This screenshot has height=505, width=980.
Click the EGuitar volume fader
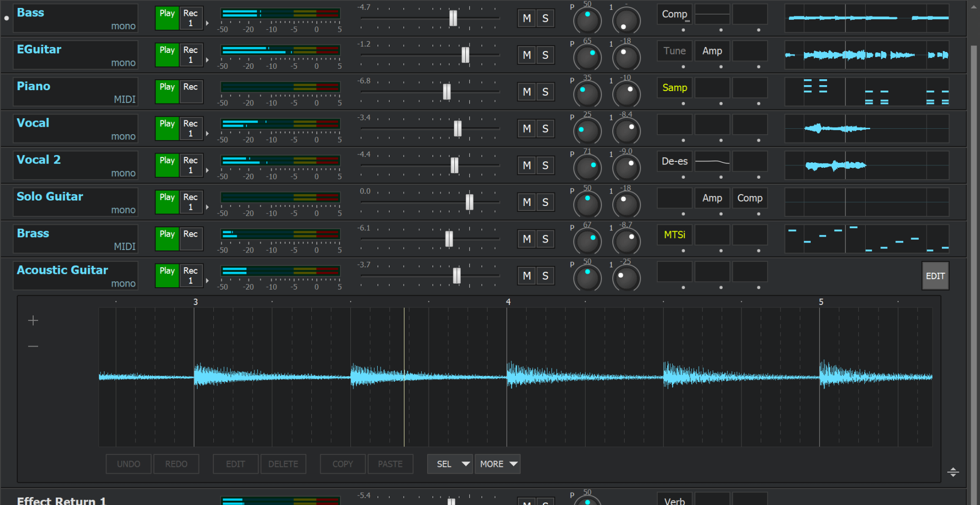point(465,55)
